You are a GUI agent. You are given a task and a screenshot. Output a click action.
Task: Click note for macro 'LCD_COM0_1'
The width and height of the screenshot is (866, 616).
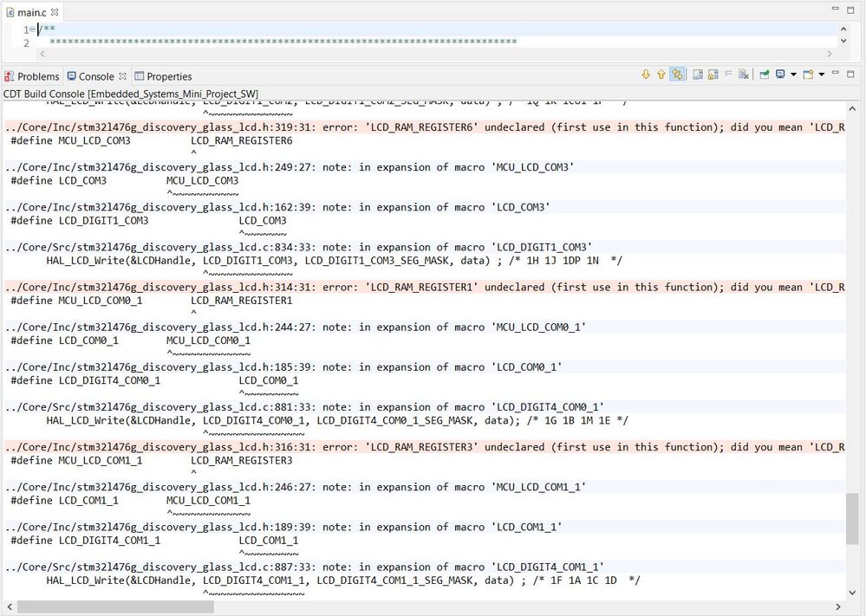pyautogui.click(x=283, y=367)
